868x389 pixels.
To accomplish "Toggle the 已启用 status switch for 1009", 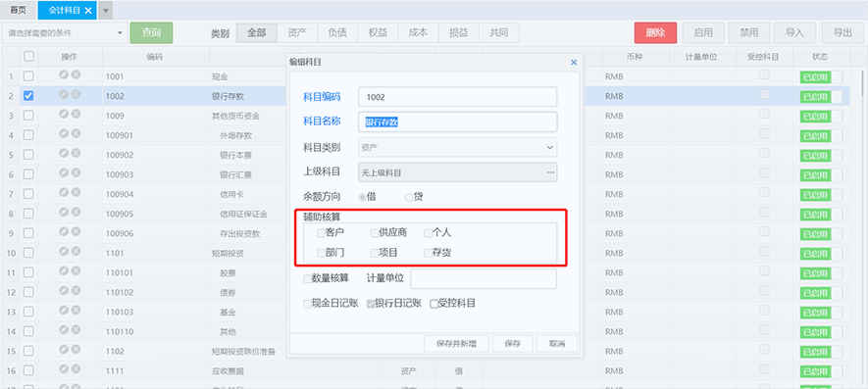I will 820,117.
